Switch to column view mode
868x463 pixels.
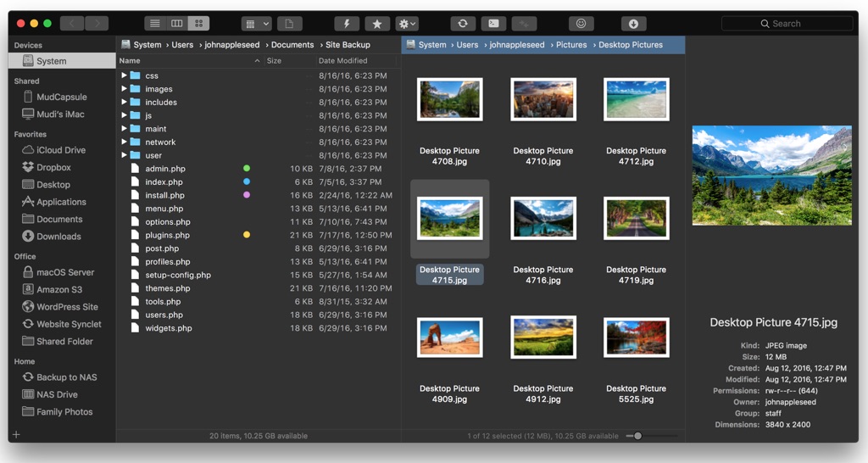tap(177, 24)
